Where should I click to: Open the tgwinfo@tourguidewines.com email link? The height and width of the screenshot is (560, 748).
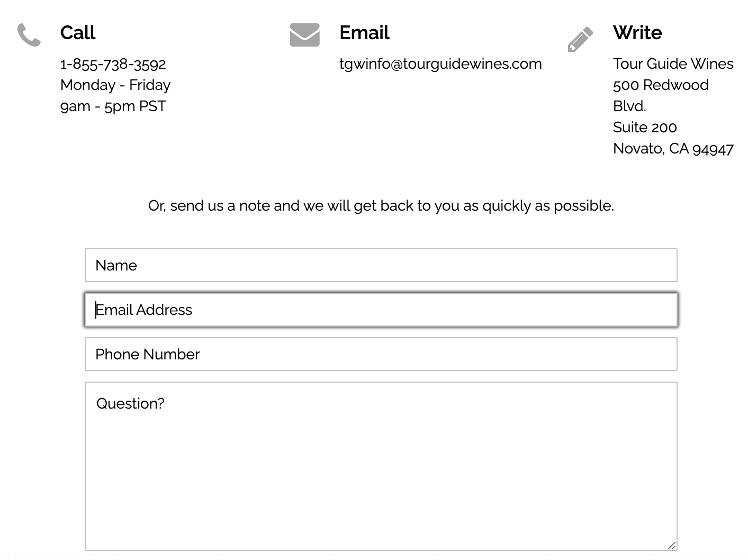tap(440, 64)
